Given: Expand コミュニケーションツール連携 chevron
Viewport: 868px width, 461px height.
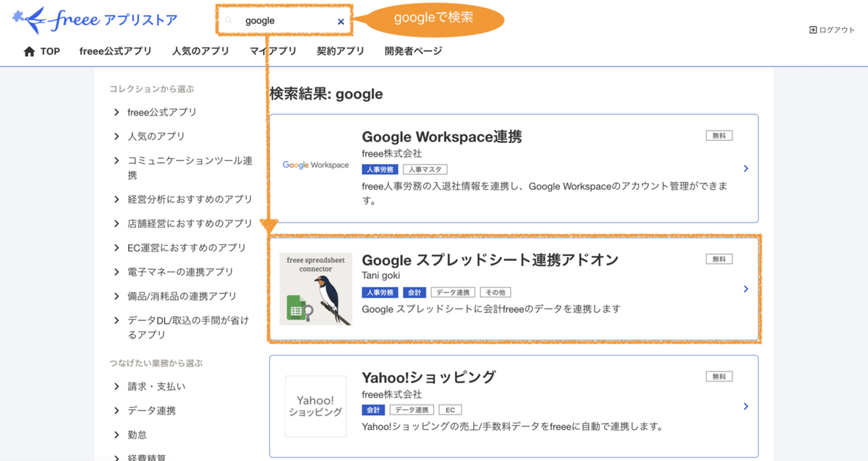Looking at the screenshot, I should [x=116, y=160].
